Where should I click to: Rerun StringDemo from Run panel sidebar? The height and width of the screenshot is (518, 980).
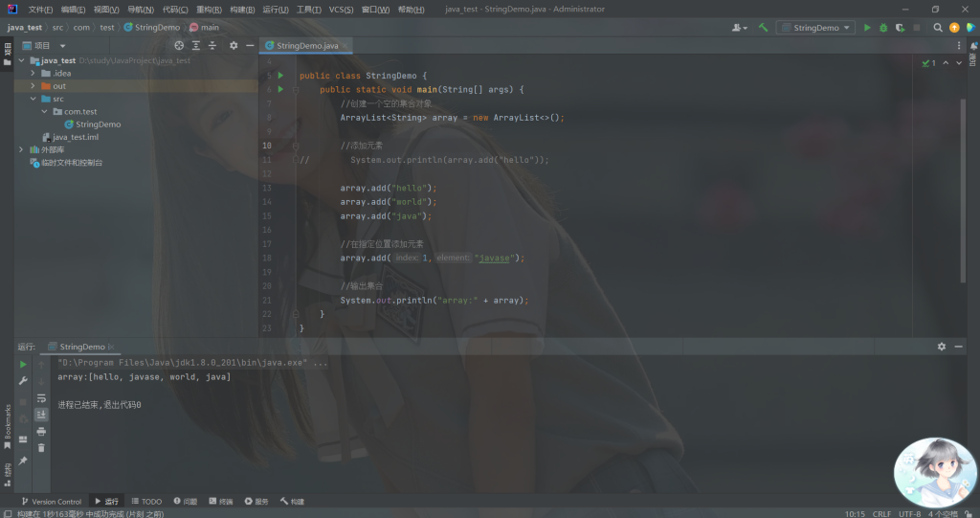point(23,364)
